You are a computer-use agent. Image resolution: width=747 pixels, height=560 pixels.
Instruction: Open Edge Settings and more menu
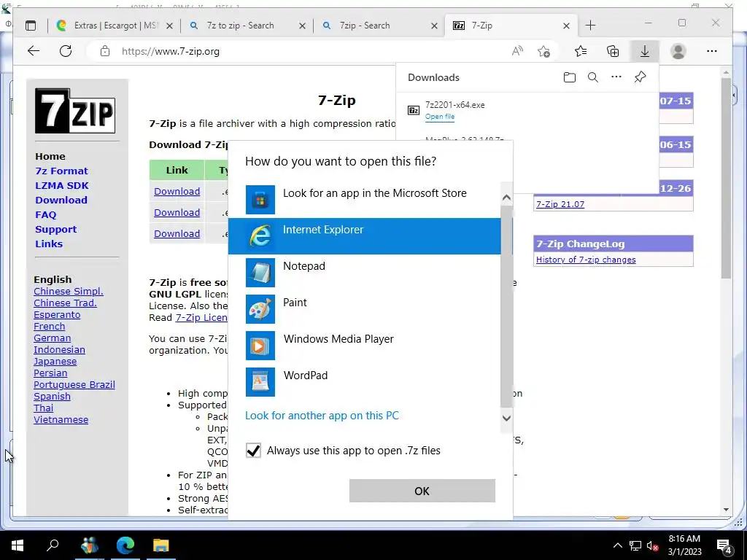coord(712,51)
